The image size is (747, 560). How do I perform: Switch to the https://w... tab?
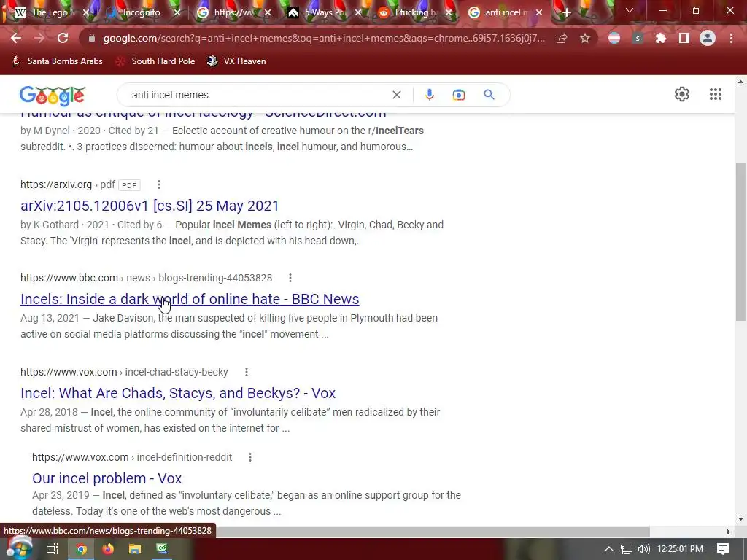tap(233, 12)
